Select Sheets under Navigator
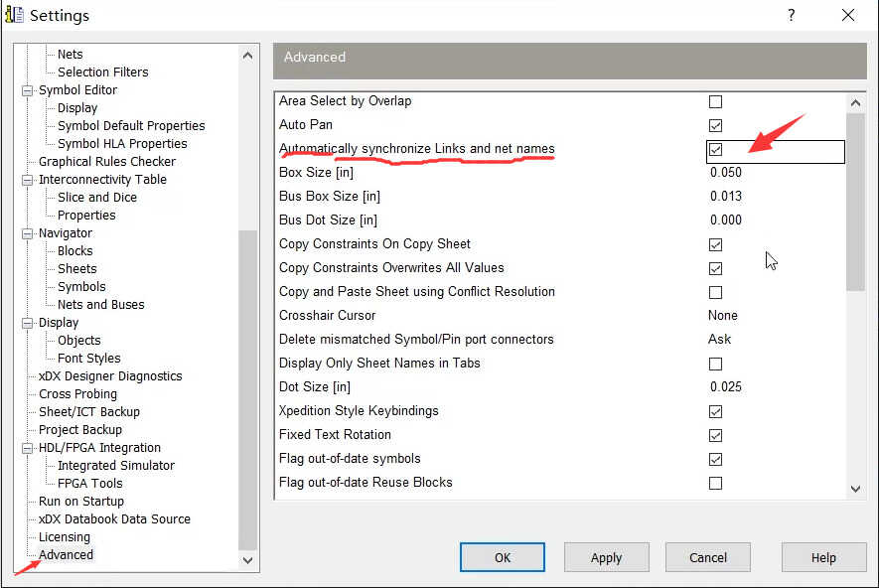 tap(76, 269)
